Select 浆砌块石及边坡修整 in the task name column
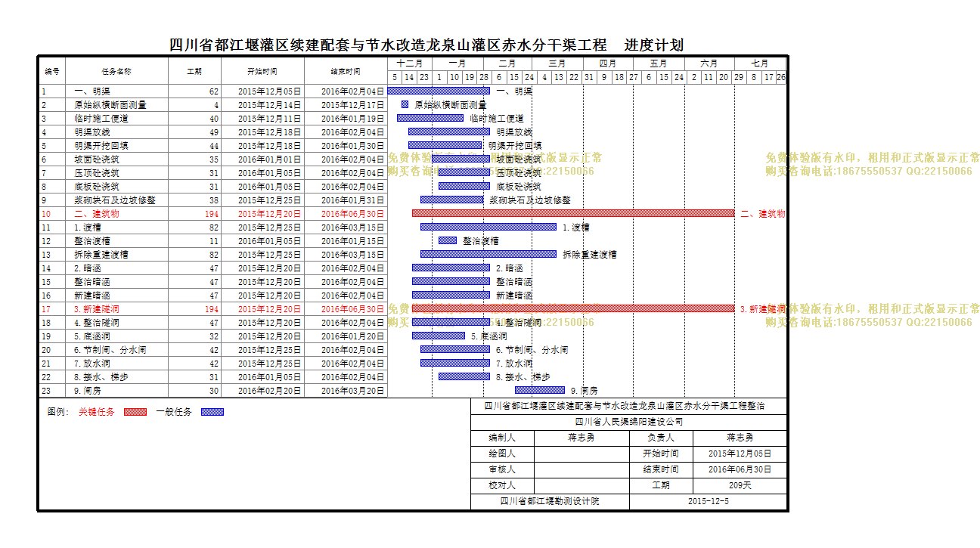The image size is (980, 548). tap(115, 200)
